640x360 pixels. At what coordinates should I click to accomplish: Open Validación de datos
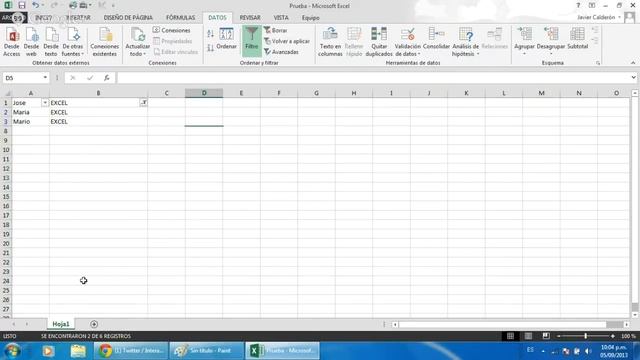click(x=407, y=42)
